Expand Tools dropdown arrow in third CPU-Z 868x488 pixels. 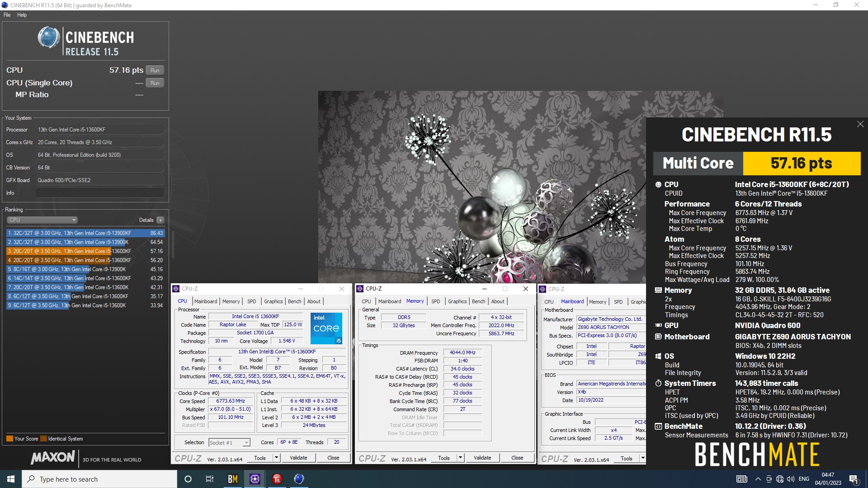[643, 458]
